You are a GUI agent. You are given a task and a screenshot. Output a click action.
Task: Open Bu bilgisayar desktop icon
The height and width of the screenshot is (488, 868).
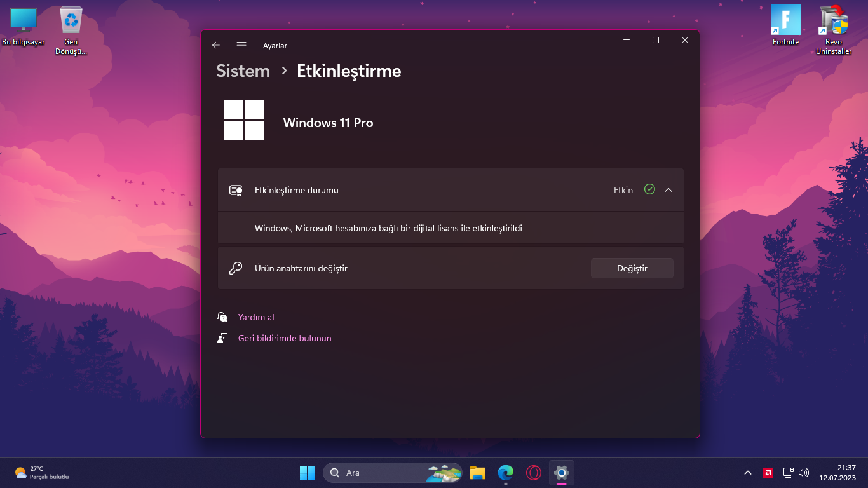click(24, 27)
